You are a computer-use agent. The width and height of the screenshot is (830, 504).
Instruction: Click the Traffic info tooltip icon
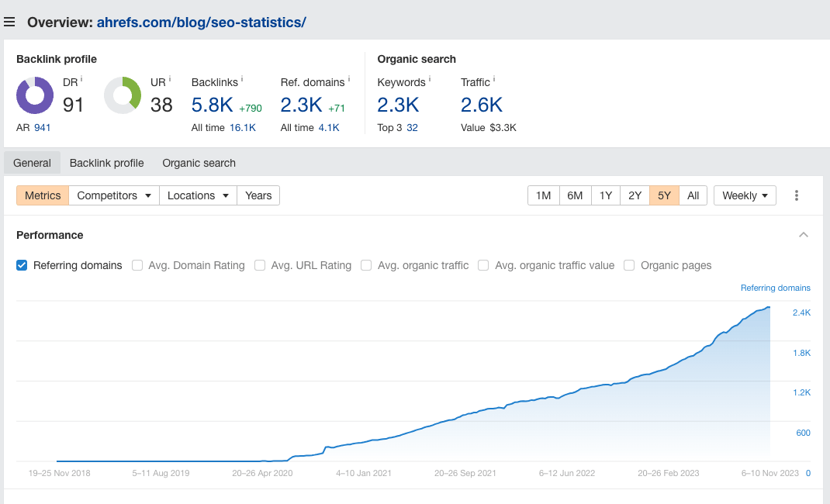tap(496, 79)
